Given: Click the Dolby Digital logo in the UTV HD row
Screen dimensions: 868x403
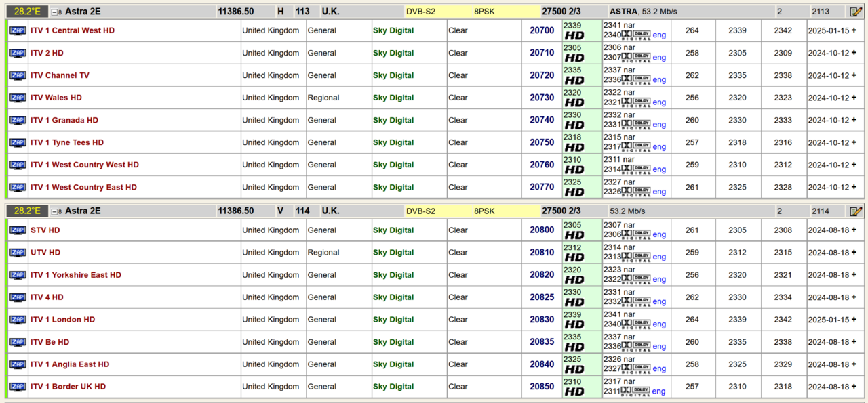Looking at the screenshot, I should click(636, 257).
